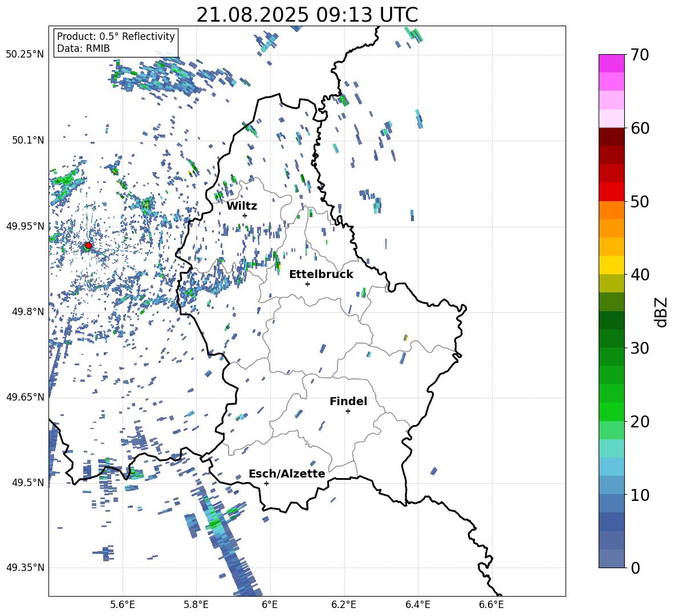Click the 49.8°N latitude label
This screenshot has height=616, width=675.
(28, 312)
